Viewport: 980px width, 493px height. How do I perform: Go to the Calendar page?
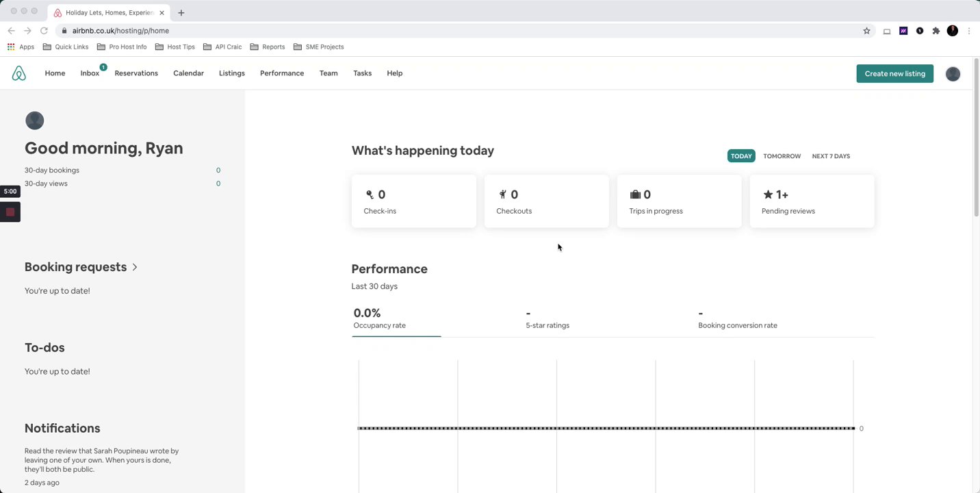pyautogui.click(x=188, y=73)
